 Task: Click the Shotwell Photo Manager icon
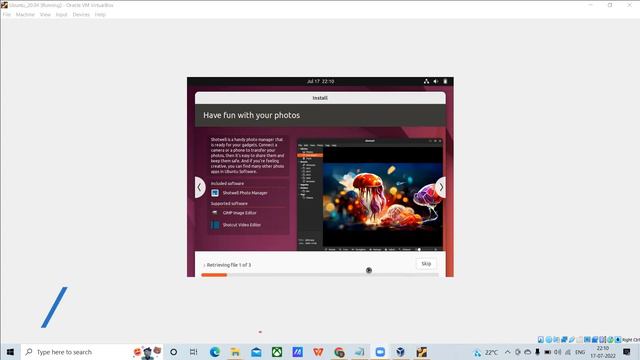pyautogui.click(x=215, y=193)
